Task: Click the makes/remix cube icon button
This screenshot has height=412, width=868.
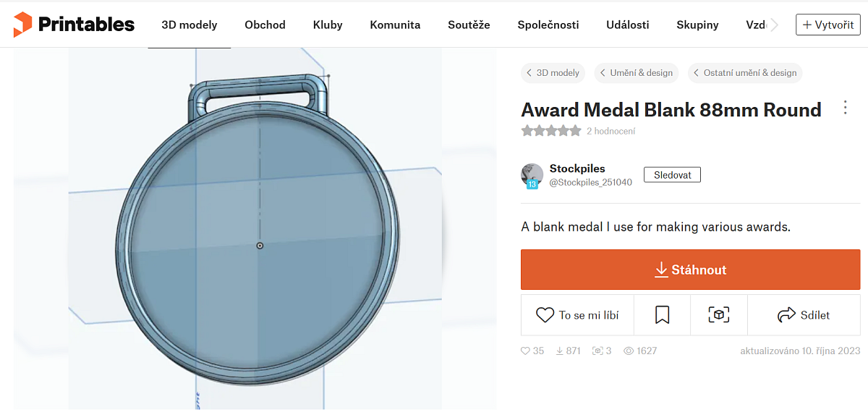Action: click(718, 315)
